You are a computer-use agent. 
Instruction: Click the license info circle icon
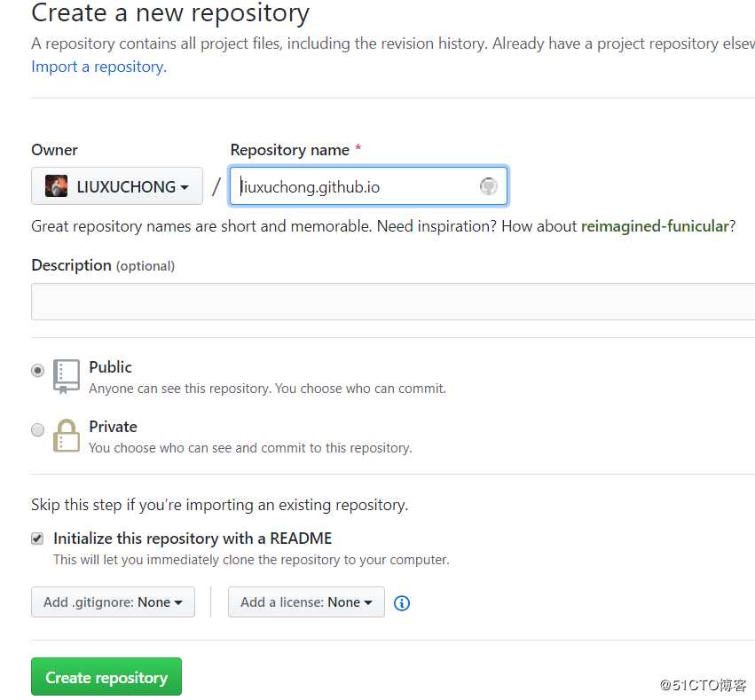click(402, 603)
